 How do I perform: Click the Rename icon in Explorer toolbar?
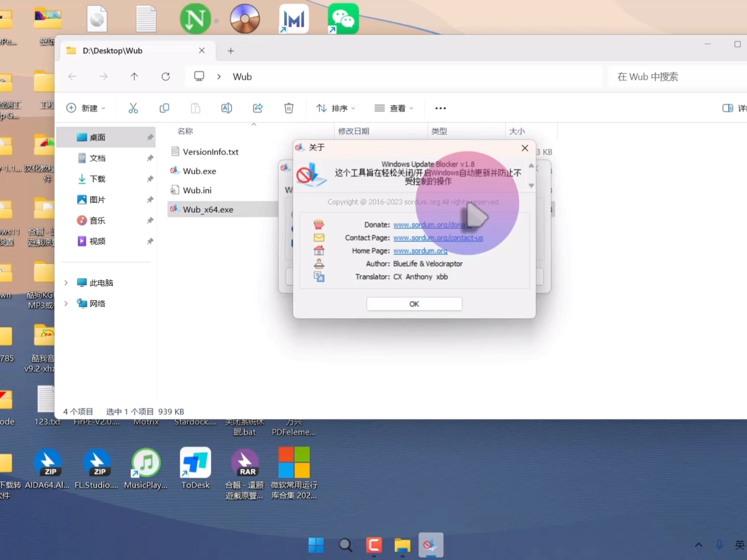[x=226, y=108]
